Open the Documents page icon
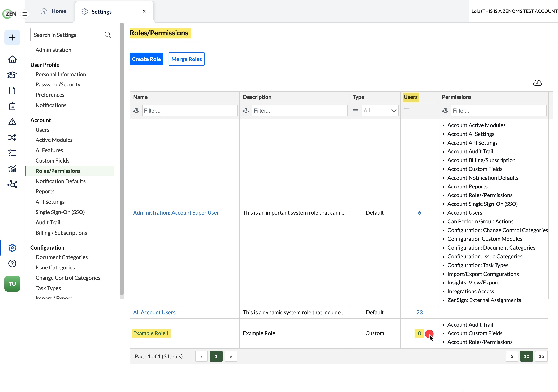The height and width of the screenshot is (392, 558). (12, 91)
